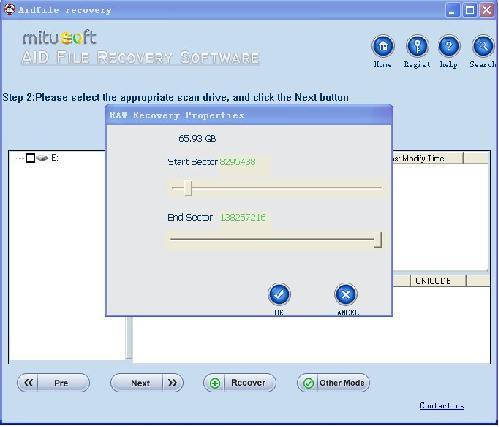Click the green plus icon on Recover
Image resolution: width=499 pixels, height=427 pixels.
point(215,383)
